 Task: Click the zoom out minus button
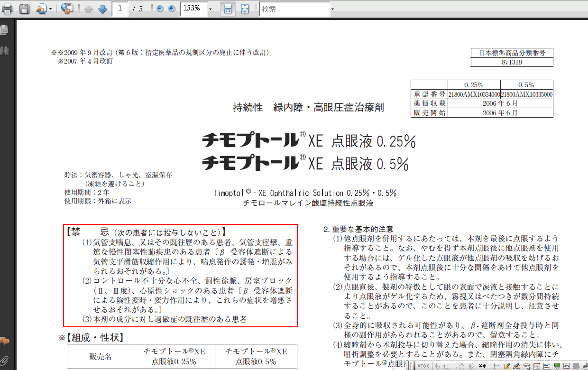click(160, 9)
